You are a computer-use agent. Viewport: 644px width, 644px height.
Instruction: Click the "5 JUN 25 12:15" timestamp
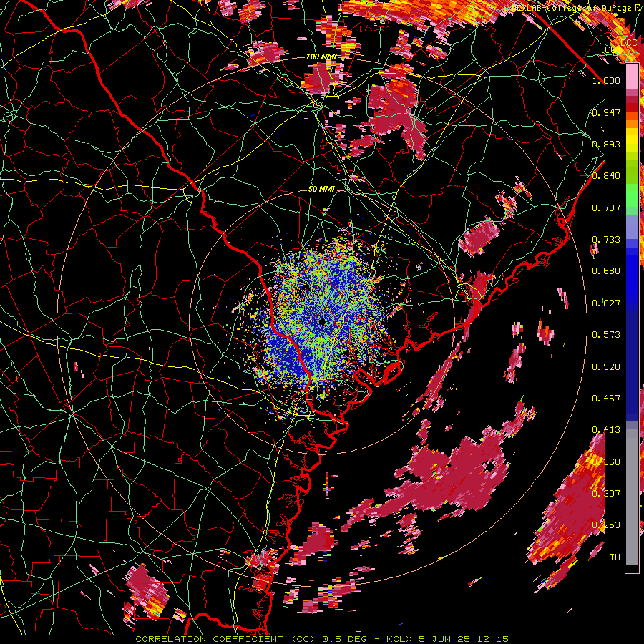point(464,639)
